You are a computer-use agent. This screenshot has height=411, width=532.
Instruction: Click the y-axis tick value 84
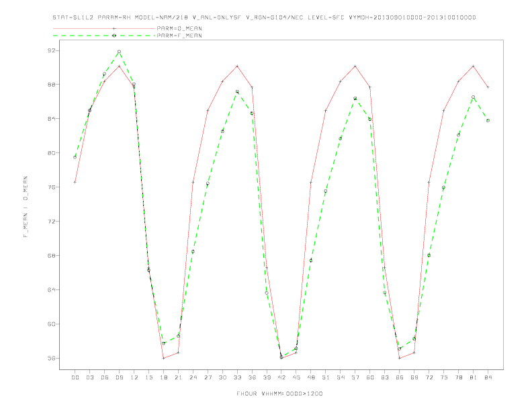[51, 119]
